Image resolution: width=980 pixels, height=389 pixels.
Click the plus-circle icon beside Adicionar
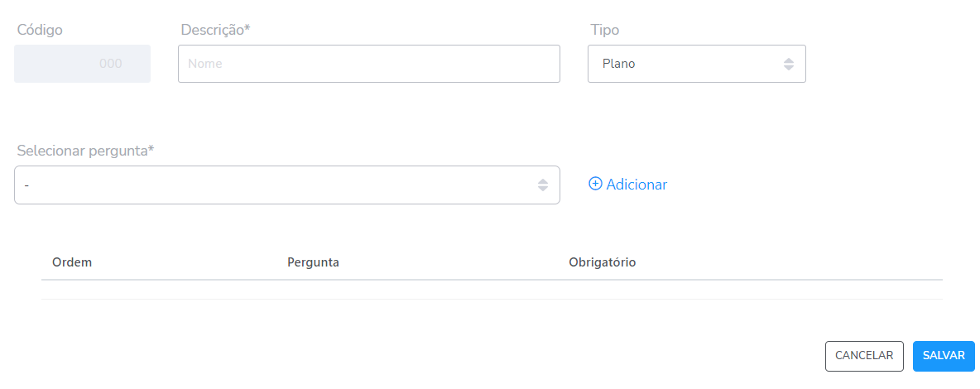[595, 184]
